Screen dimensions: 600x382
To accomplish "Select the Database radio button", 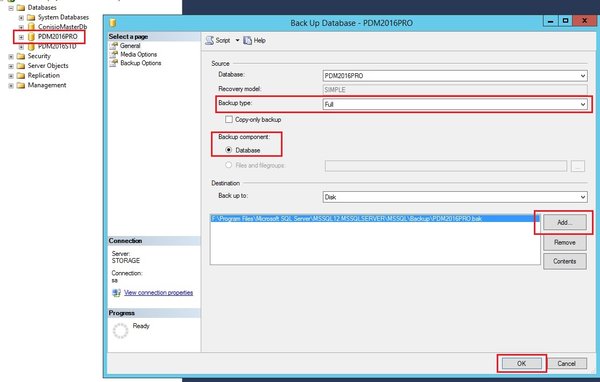I will 228,150.
